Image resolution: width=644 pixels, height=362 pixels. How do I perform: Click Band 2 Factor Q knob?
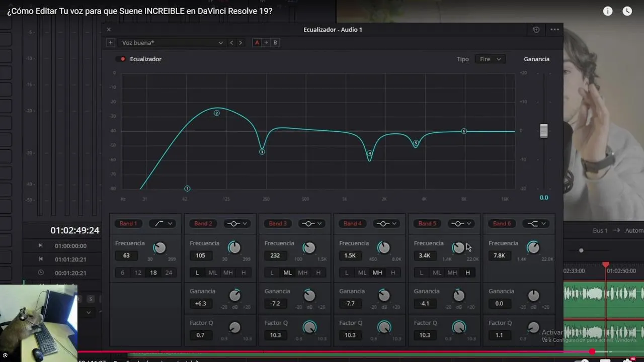click(234, 327)
